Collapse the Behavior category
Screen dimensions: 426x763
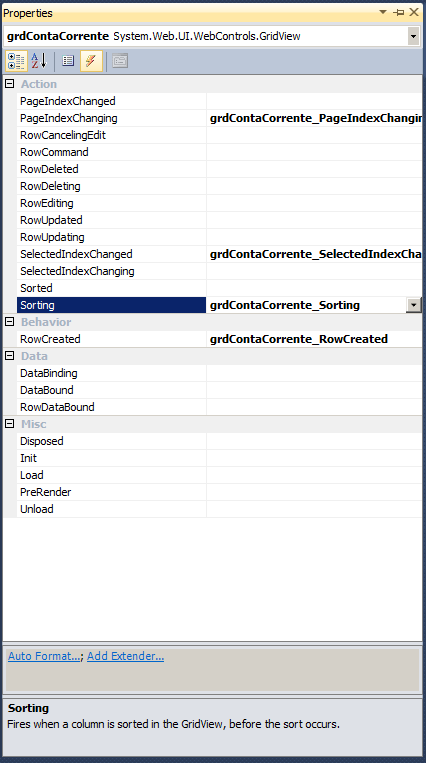[10, 322]
